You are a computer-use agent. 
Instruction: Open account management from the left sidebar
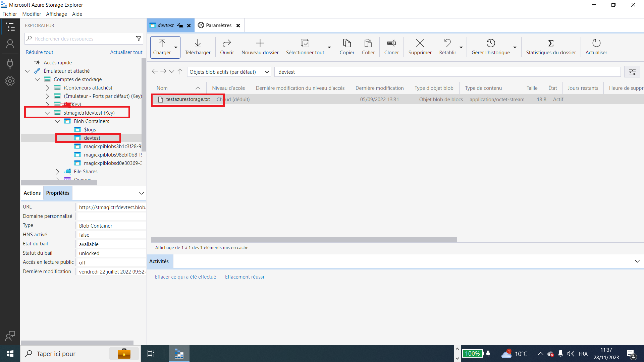tap(10, 44)
